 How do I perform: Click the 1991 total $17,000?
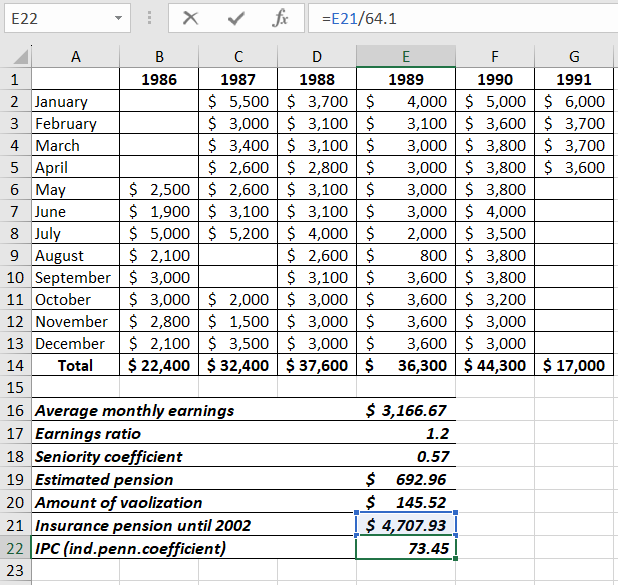pos(574,365)
